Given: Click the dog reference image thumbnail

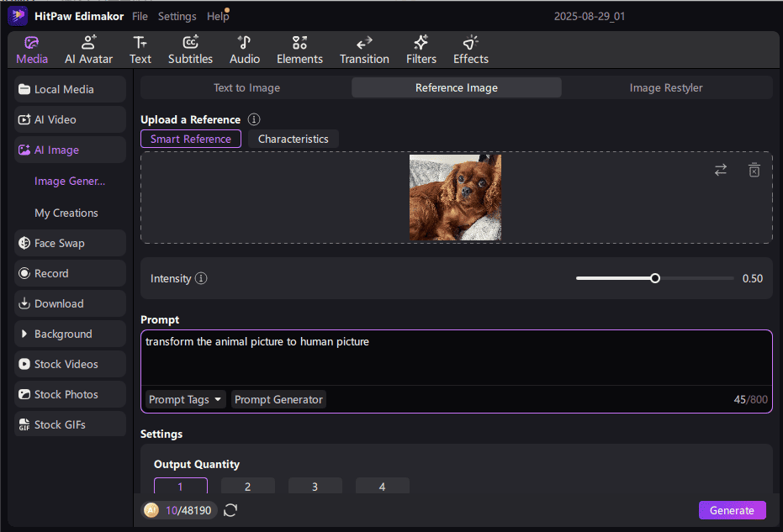Looking at the screenshot, I should coord(456,198).
